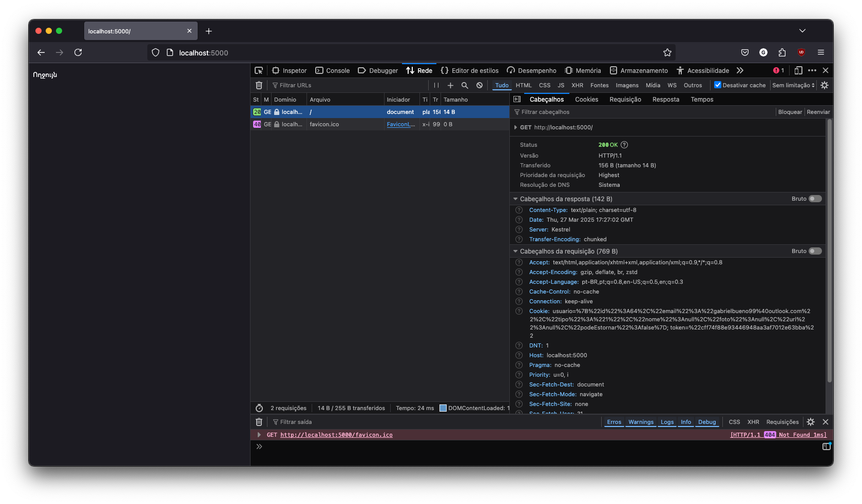Toggle Bruto switch for response headers
862x504 pixels.
click(815, 199)
